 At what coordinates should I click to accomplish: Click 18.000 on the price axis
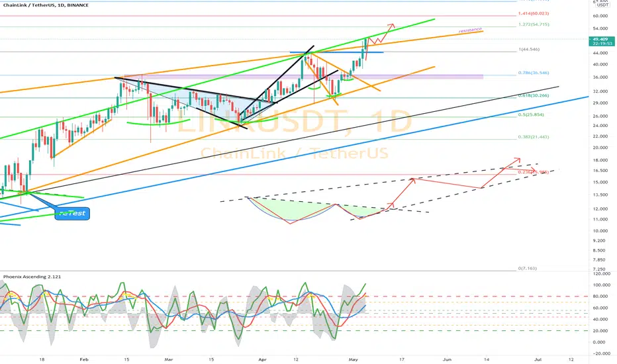601,160
